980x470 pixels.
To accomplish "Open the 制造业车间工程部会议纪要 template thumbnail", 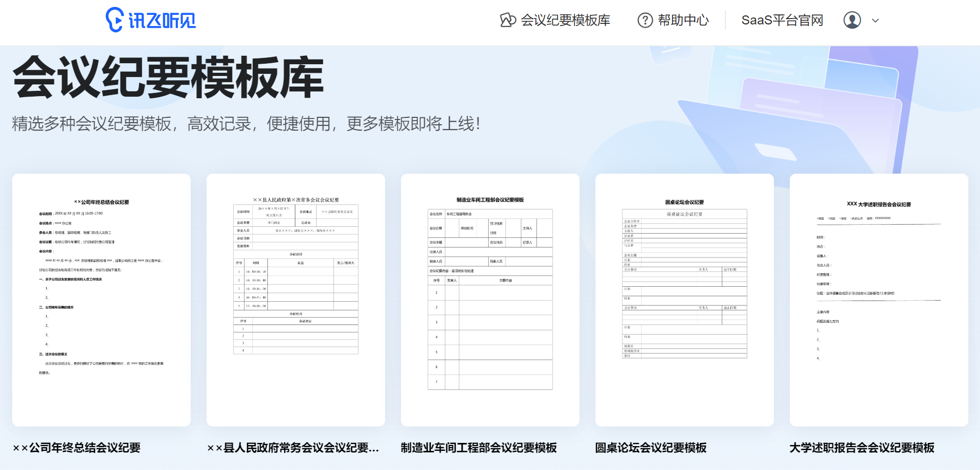I will tap(490, 300).
